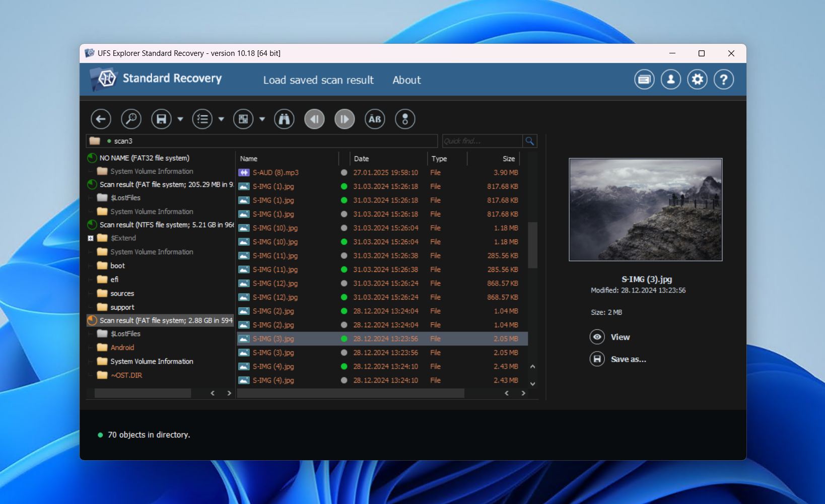Expand the $Extend tree node
The image size is (825, 504).
point(91,238)
